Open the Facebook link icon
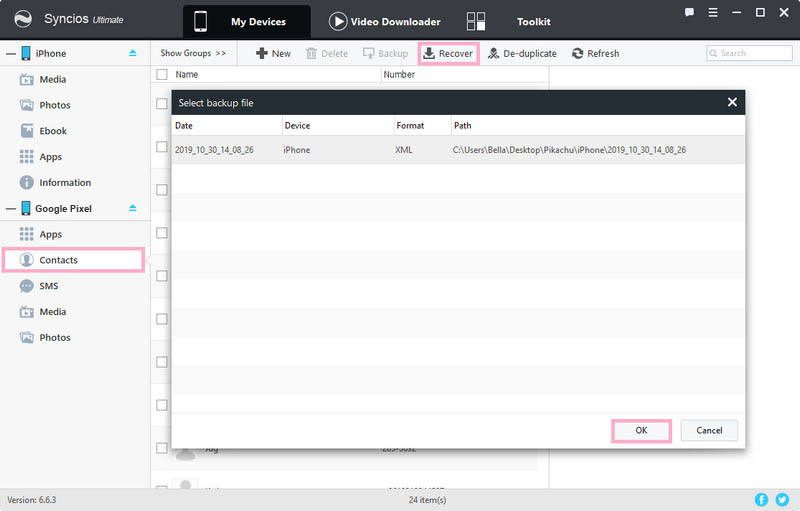The width and height of the screenshot is (800, 511). click(x=761, y=499)
